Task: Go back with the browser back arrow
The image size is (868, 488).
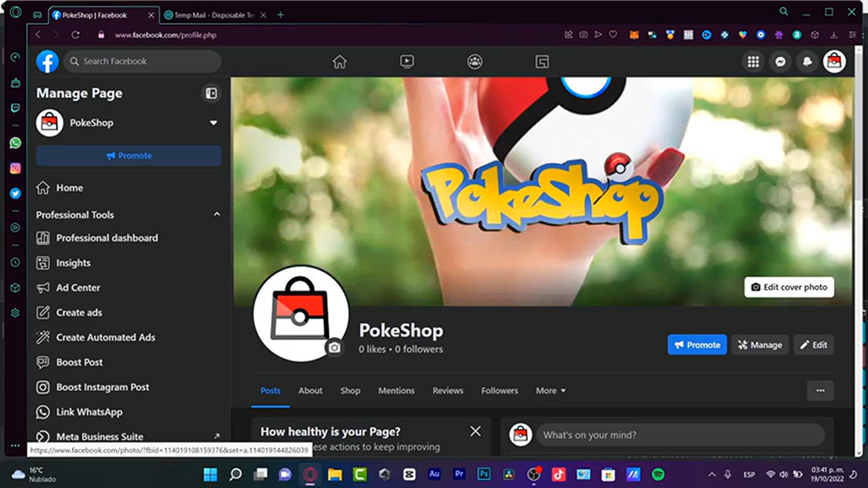Action: (x=38, y=35)
